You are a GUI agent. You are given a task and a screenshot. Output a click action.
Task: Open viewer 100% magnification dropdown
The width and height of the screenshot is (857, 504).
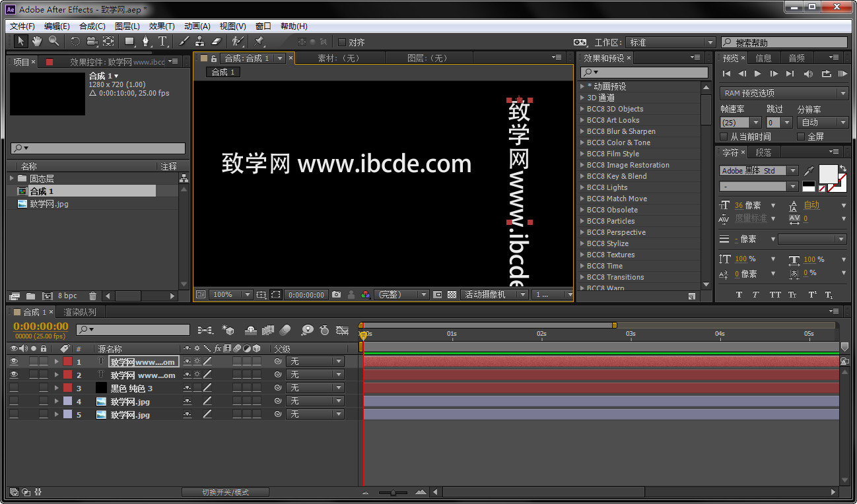(231, 295)
